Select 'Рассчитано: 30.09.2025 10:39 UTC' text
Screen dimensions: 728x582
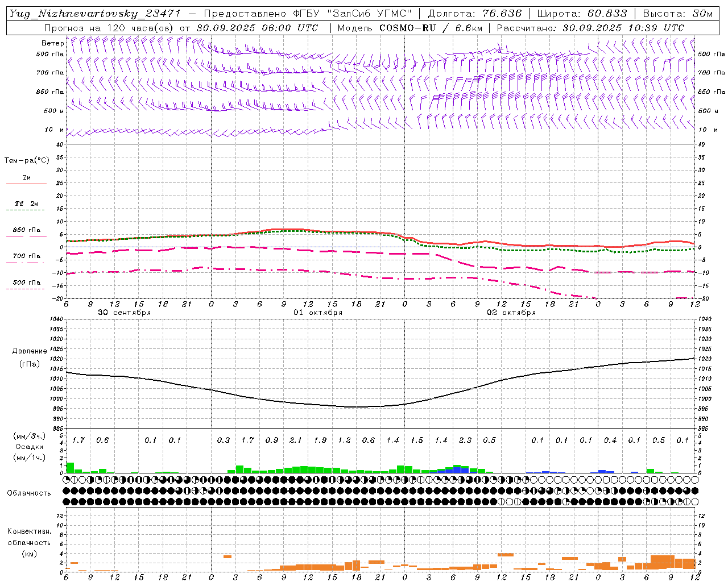590,28
